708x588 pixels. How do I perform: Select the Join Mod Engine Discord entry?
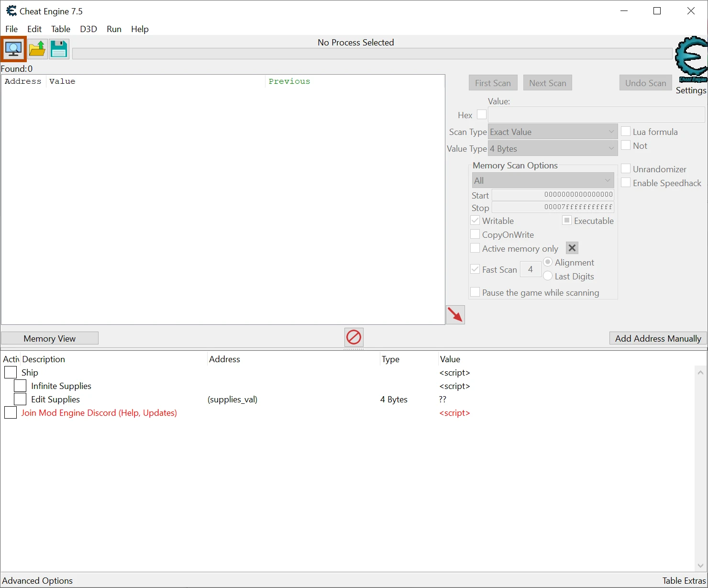coord(99,413)
